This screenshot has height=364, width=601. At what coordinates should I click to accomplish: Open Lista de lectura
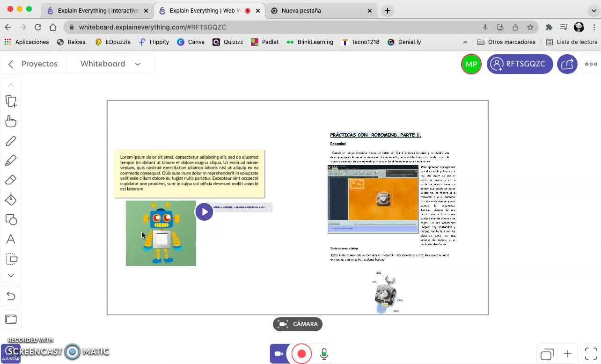pos(572,42)
